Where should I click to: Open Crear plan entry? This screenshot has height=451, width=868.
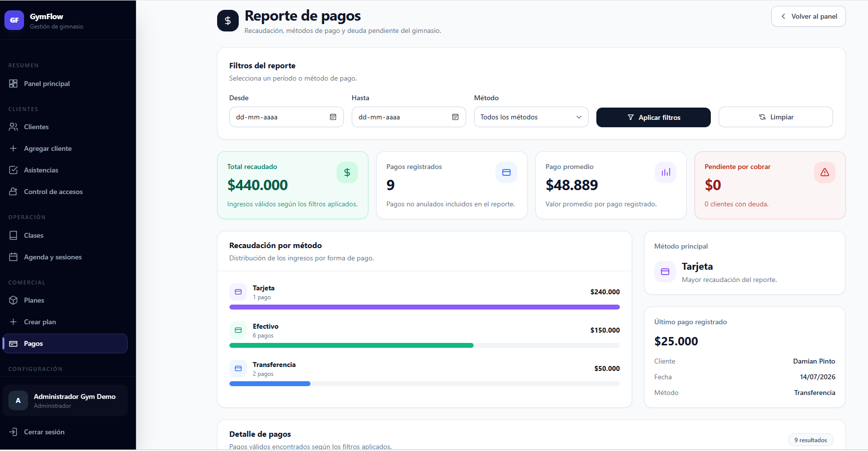point(65,322)
